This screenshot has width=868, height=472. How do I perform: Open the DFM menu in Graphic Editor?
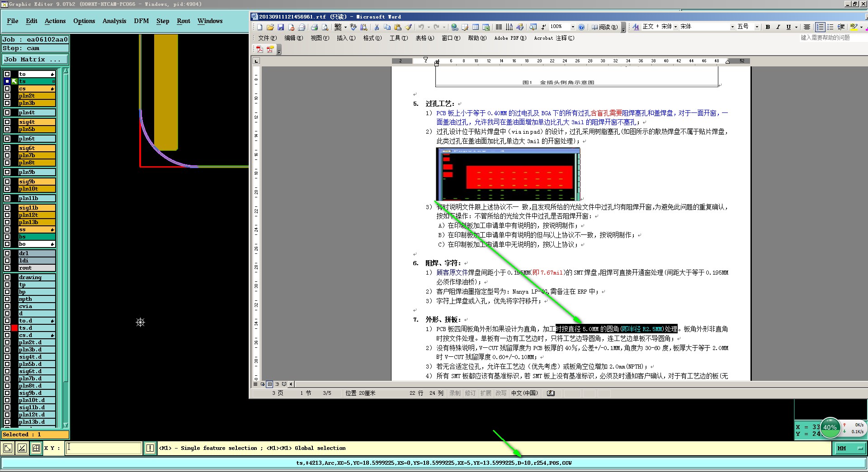142,21
